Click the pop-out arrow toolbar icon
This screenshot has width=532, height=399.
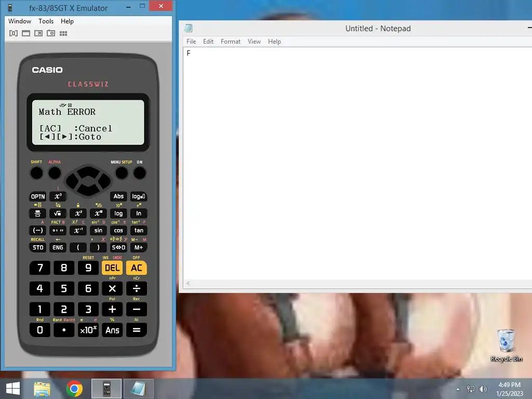click(x=38, y=33)
